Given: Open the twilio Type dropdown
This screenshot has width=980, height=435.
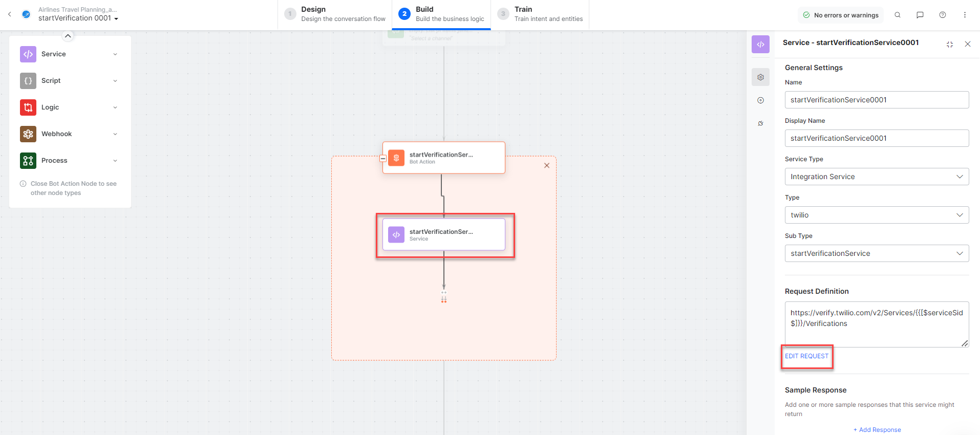Looking at the screenshot, I should coord(877,215).
